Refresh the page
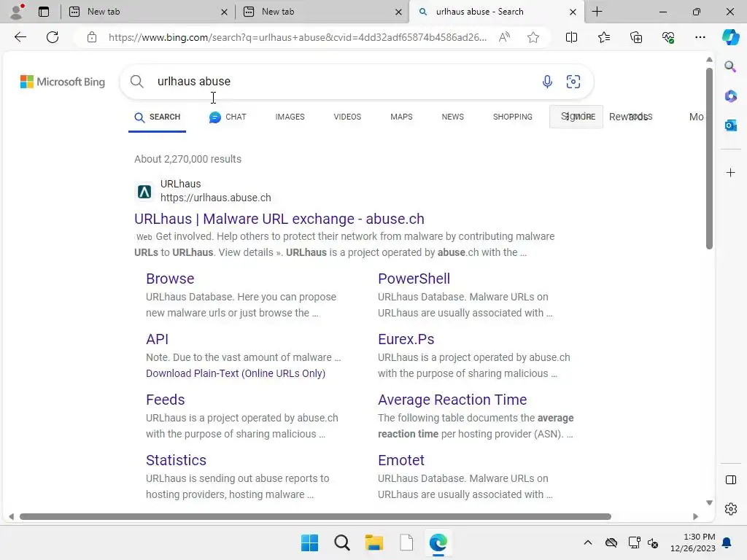Screen dimensions: 747x560 tap(53, 37)
